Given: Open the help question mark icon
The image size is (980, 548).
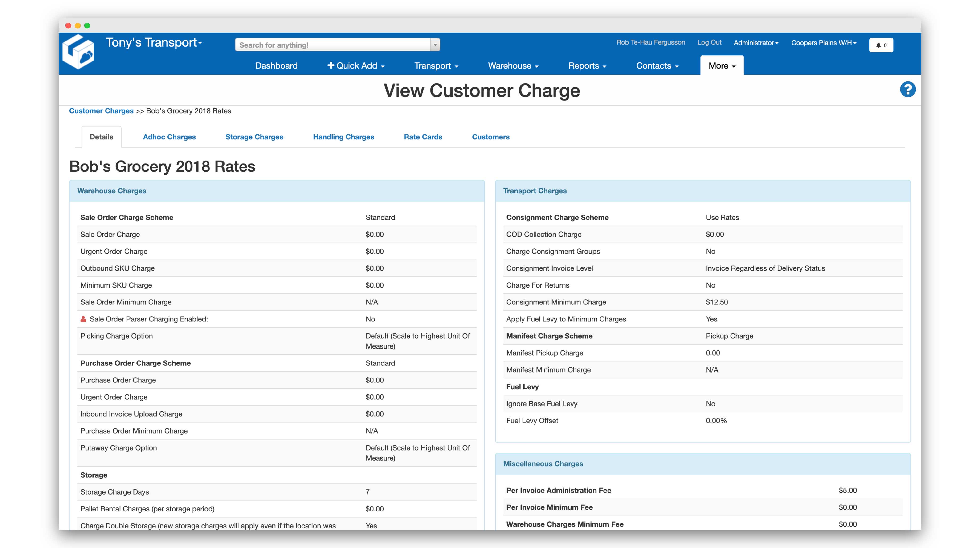Looking at the screenshot, I should (x=907, y=90).
